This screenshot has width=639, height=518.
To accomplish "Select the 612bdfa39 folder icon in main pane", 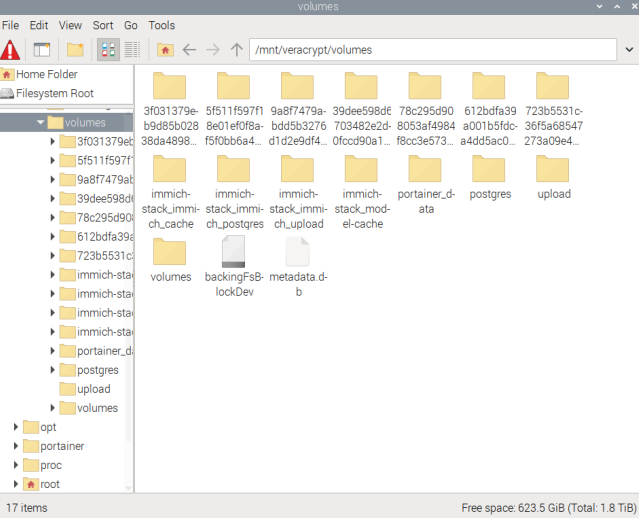I will pyautogui.click(x=489, y=86).
